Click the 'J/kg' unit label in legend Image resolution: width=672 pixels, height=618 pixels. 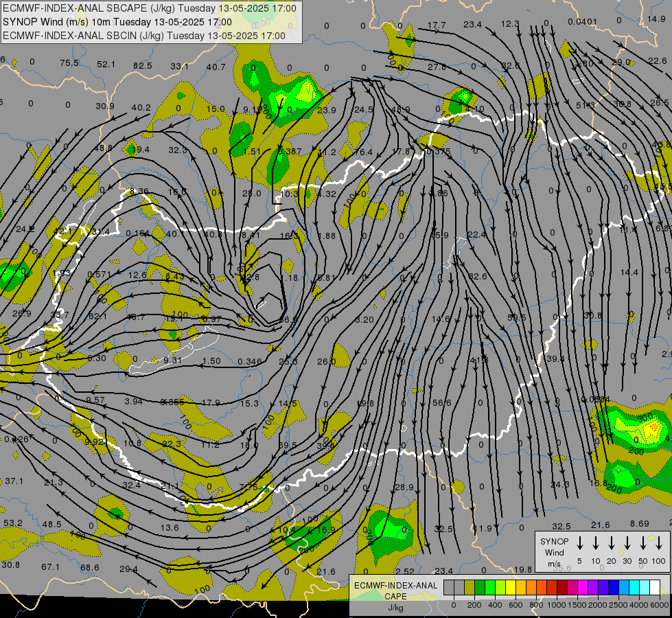[395, 608]
